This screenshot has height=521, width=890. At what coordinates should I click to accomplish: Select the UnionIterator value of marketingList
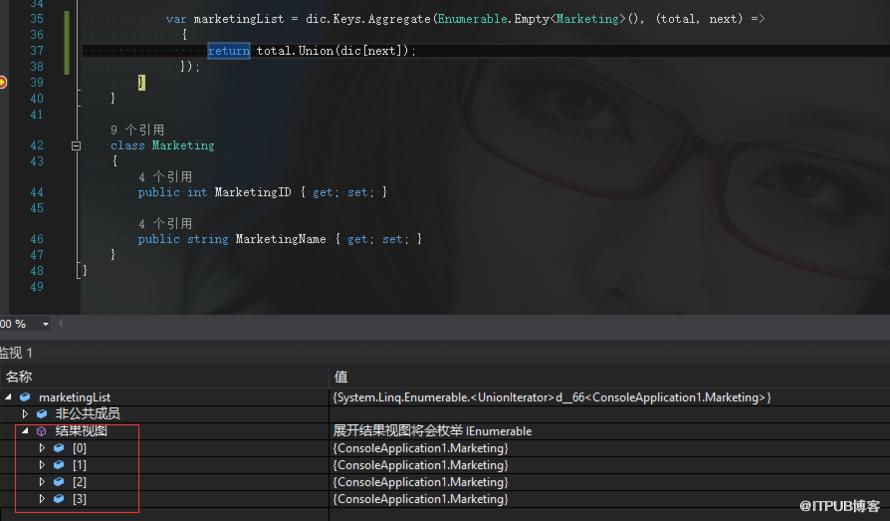point(552,397)
